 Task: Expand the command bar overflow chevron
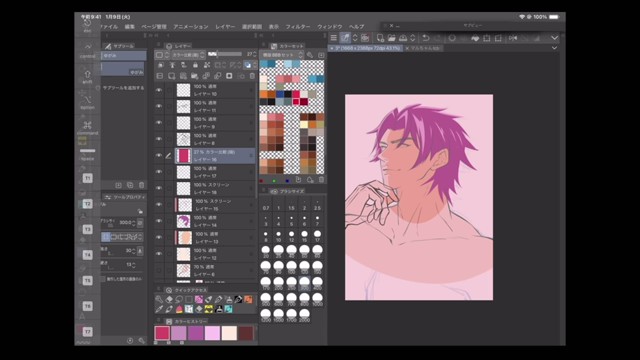click(554, 38)
